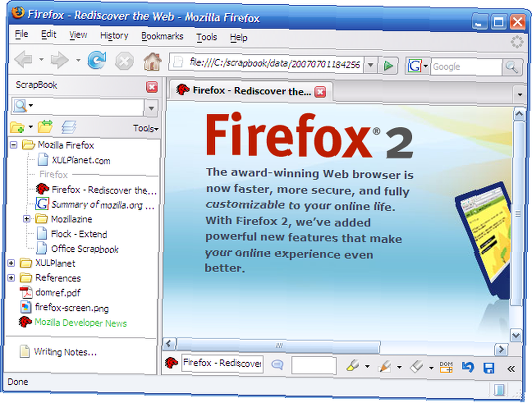
Task: Open the View menu
Action: coord(78,35)
